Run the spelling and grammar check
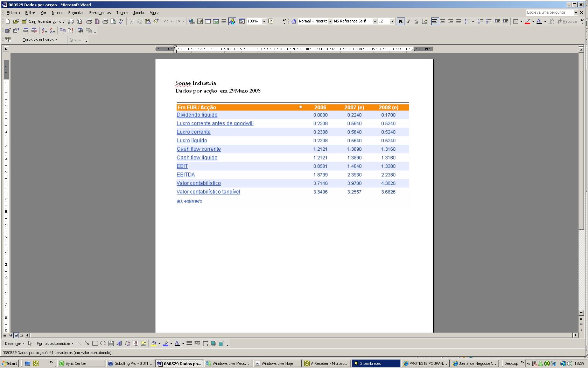 click(121, 21)
